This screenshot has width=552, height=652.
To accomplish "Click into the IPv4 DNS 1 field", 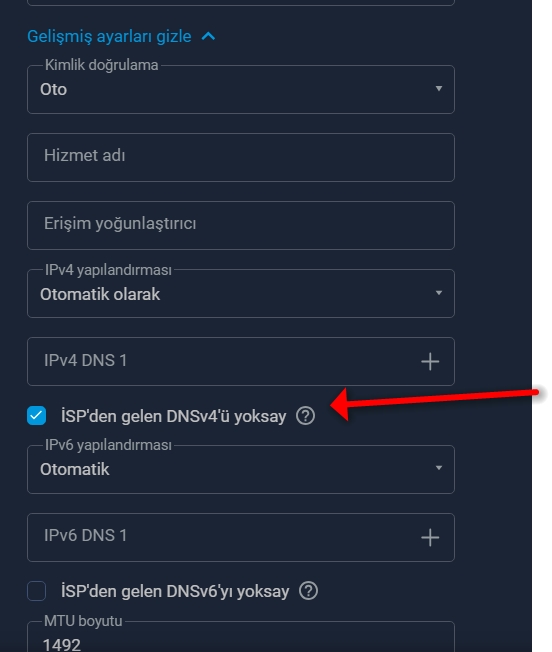I will [241, 361].
